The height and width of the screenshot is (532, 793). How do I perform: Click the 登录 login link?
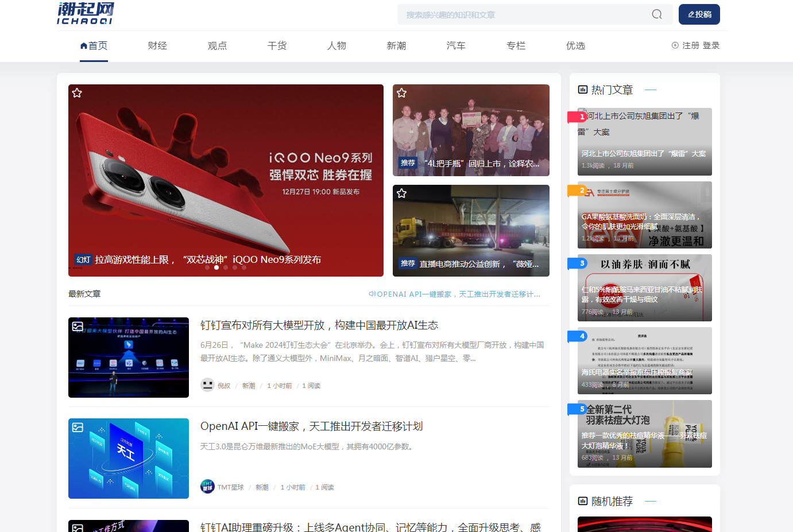click(x=711, y=45)
